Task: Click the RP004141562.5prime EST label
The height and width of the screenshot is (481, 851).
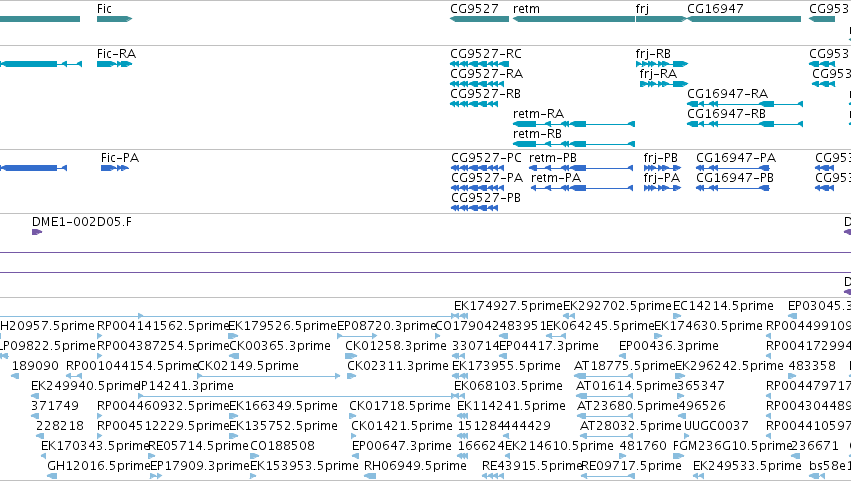Action: (x=163, y=326)
